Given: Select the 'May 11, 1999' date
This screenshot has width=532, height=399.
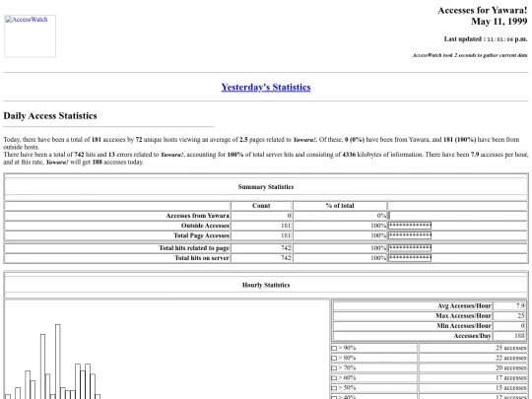Looking at the screenshot, I should click(499, 22).
